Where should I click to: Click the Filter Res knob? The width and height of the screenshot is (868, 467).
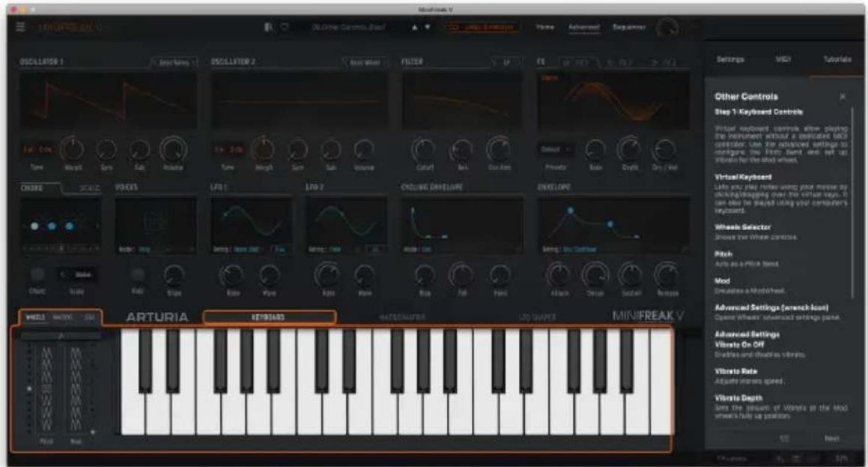(x=461, y=150)
